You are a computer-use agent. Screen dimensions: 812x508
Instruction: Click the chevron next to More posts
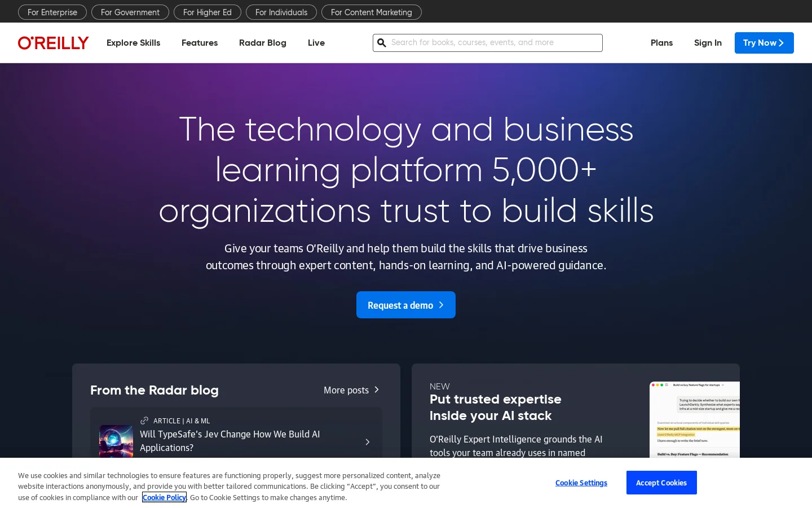pyautogui.click(x=377, y=390)
